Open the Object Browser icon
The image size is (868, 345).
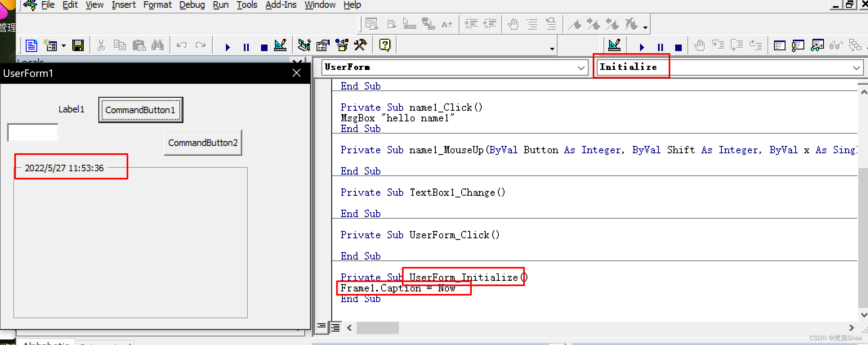[341, 45]
